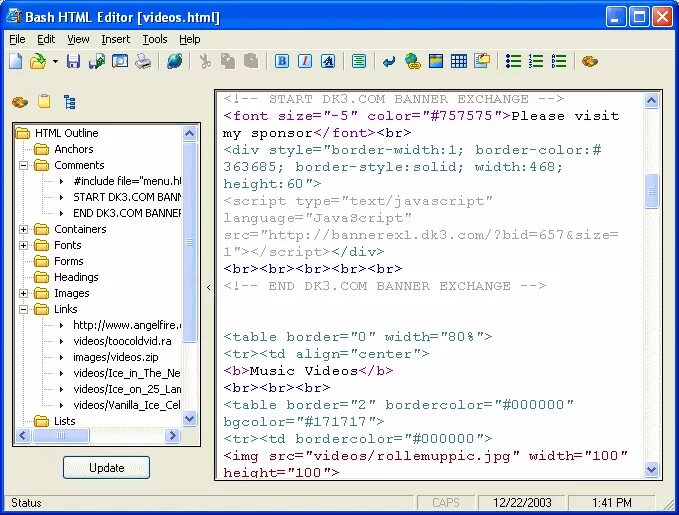Expand the Images folder

(23, 294)
